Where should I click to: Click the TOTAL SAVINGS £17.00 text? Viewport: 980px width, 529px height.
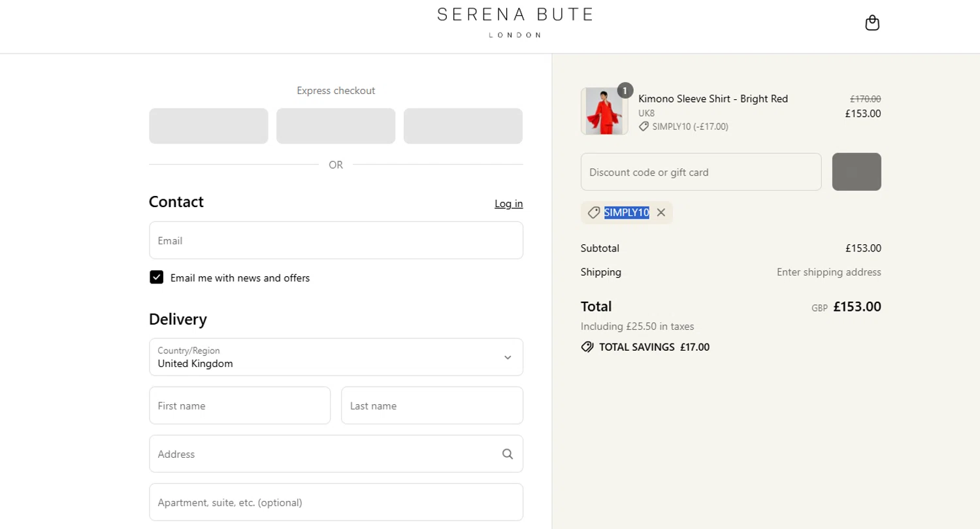pos(654,347)
